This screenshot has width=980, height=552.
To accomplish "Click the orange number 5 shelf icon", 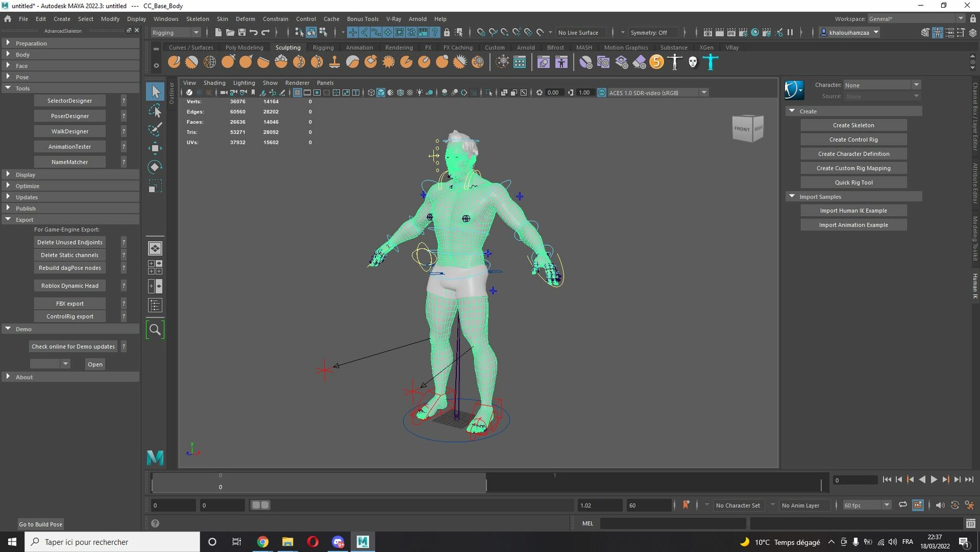I will coord(657,62).
